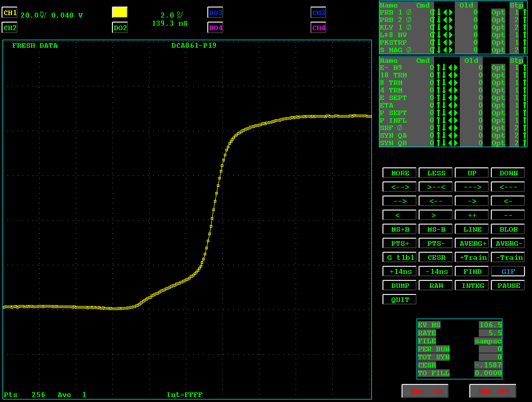Screen dimensions: 532x402
Task: Click the up arrow for SRF Ø command
Action: (438, 128)
